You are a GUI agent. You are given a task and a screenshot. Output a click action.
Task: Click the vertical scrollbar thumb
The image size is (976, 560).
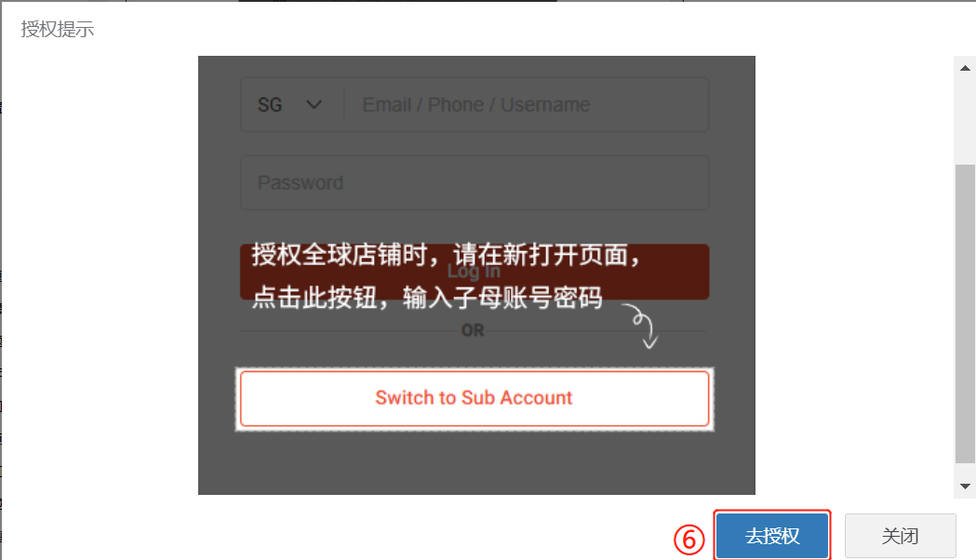point(965,314)
